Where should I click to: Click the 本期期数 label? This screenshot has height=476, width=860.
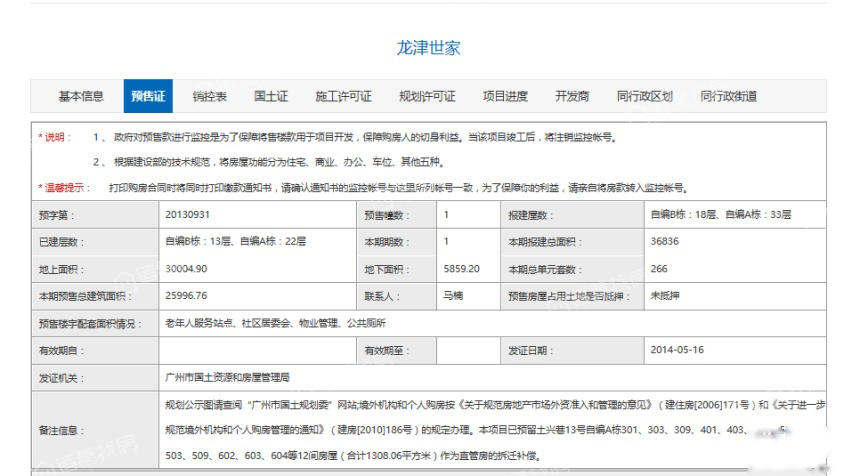tap(387, 242)
